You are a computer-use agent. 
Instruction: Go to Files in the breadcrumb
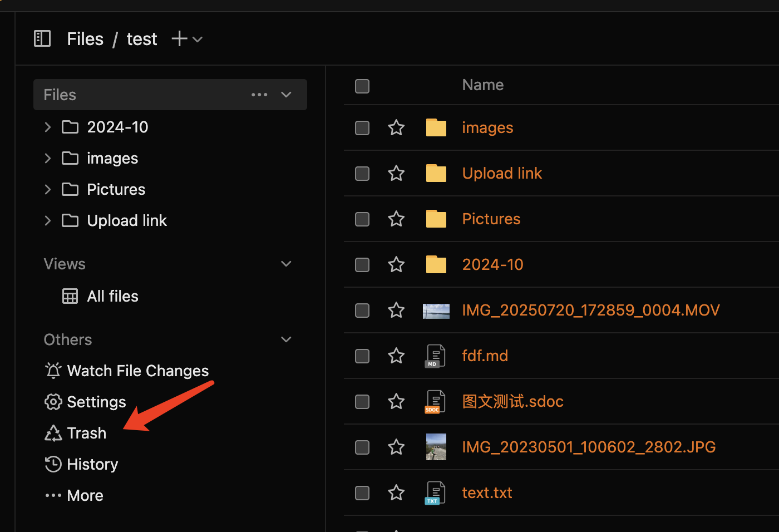click(x=85, y=39)
